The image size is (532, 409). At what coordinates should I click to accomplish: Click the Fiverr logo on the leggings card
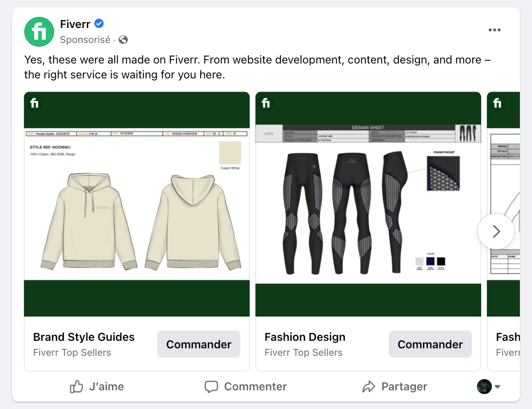click(x=266, y=103)
